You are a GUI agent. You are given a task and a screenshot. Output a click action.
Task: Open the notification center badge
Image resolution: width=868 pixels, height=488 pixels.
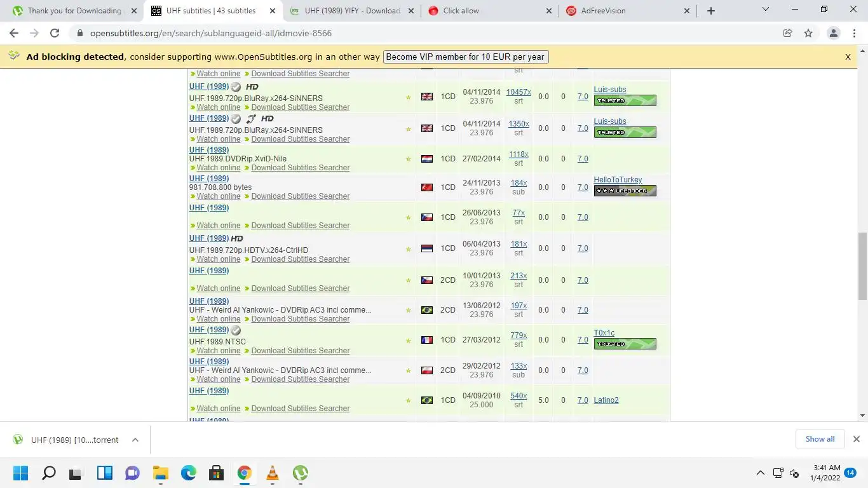click(x=850, y=473)
